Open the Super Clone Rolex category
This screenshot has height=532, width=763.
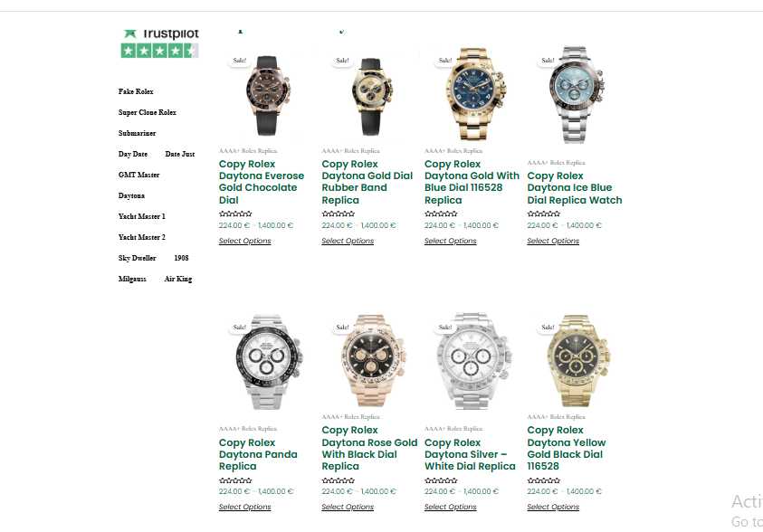[x=147, y=112]
